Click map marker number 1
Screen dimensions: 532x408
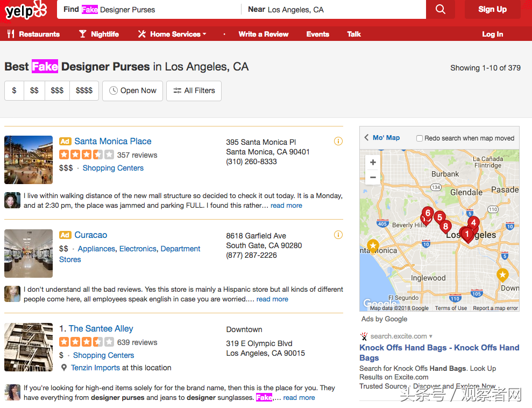(x=467, y=234)
